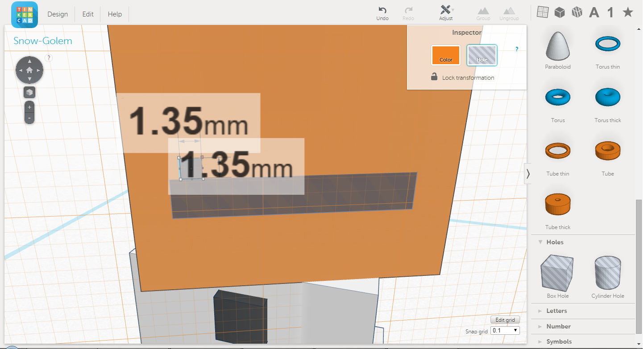Pick the orange Color swatch in Inspector
Viewport: 644px width, 349px height.
[x=446, y=55]
